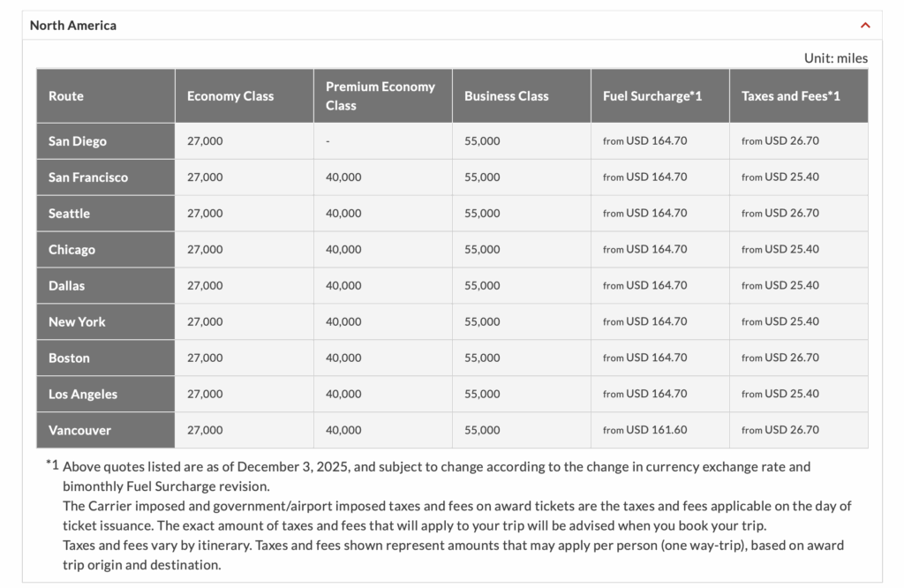This screenshot has width=904, height=588.
Task: Click the Taxes and Fees*1 header
Action: (x=791, y=96)
